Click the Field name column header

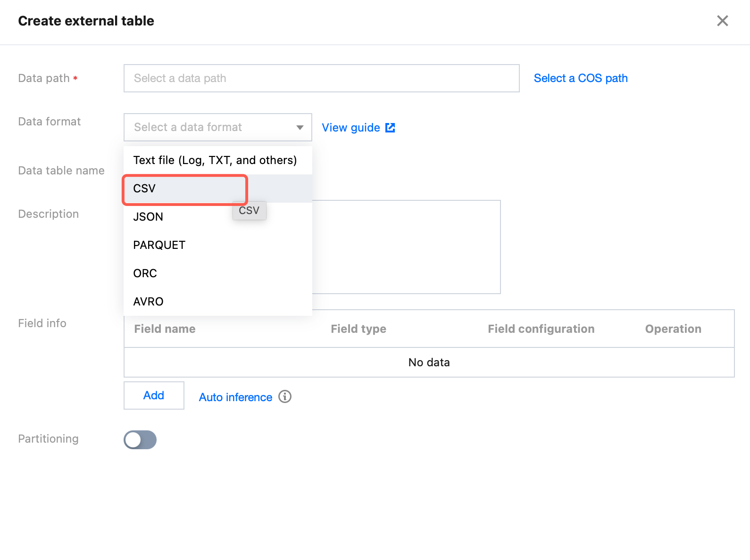click(165, 329)
